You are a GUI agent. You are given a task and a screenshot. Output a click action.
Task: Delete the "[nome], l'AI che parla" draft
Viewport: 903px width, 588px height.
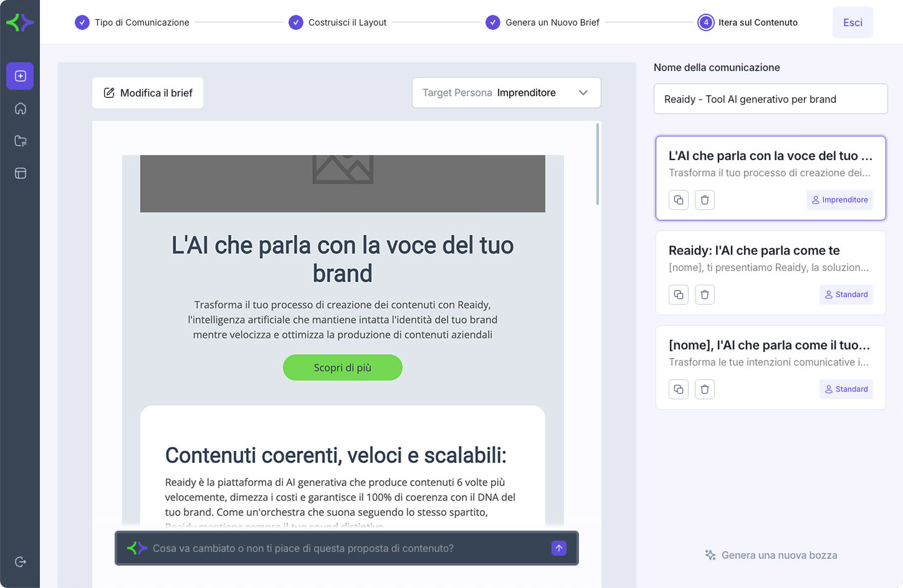click(705, 389)
